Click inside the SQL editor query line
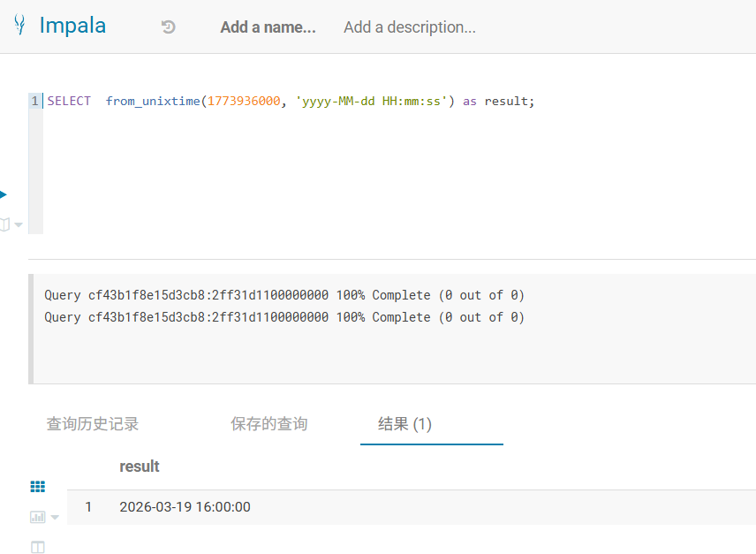The height and width of the screenshot is (554, 756). click(291, 102)
